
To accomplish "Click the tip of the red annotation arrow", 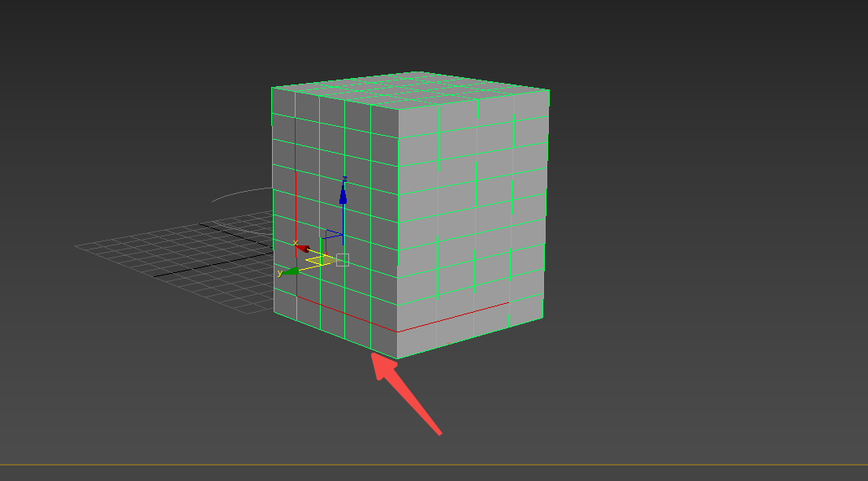I will coord(375,357).
